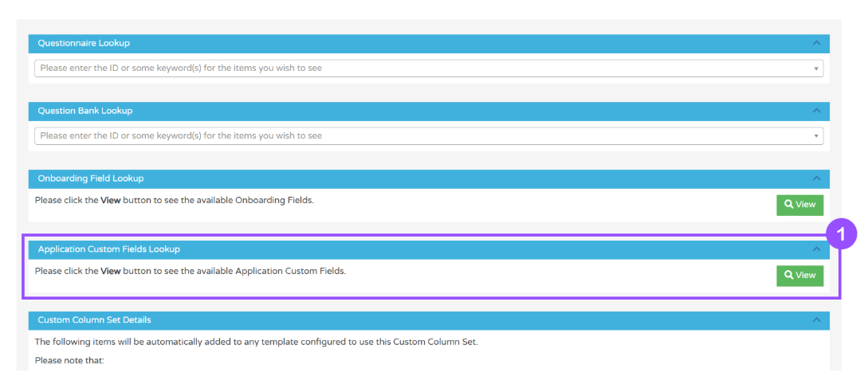Collapse the Question Bank Lookup chevron
Screen dimensions: 868x384
(815, 111)
